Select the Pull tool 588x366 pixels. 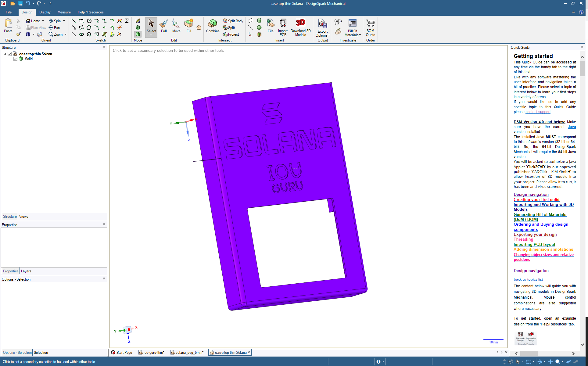(164, 26)
